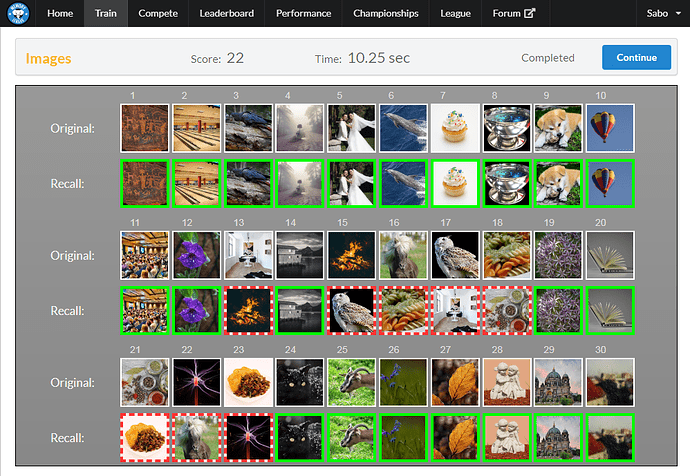
Task: Click recalled cupcake image in first row
Action: pyautogui.click(x=455, y=183)
